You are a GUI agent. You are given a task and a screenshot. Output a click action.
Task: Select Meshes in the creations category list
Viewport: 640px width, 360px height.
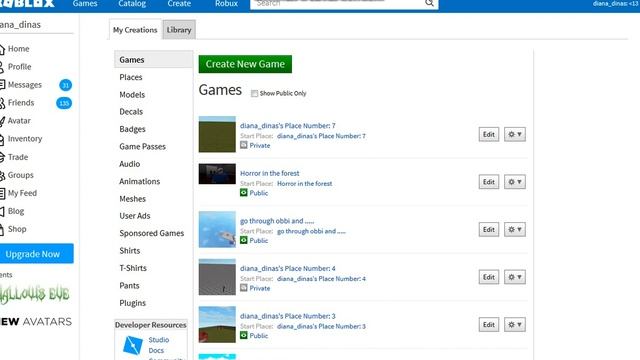(x=132, y=199)
